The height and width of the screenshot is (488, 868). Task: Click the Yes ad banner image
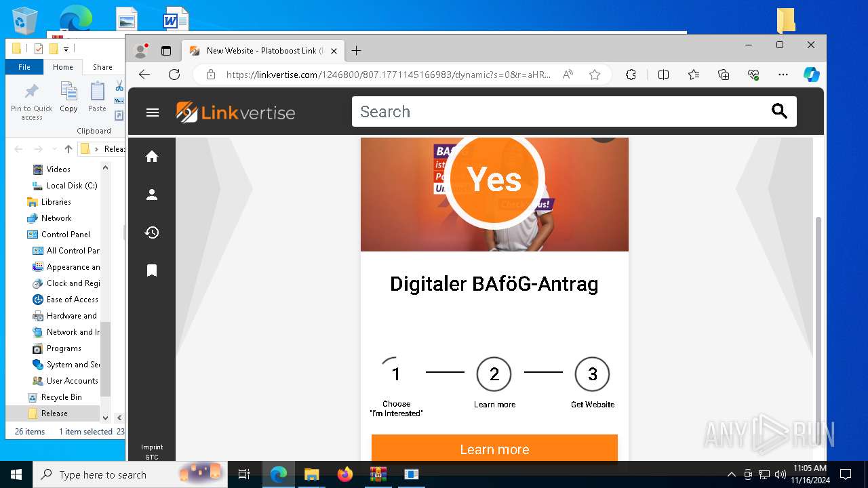click(494, 195)
